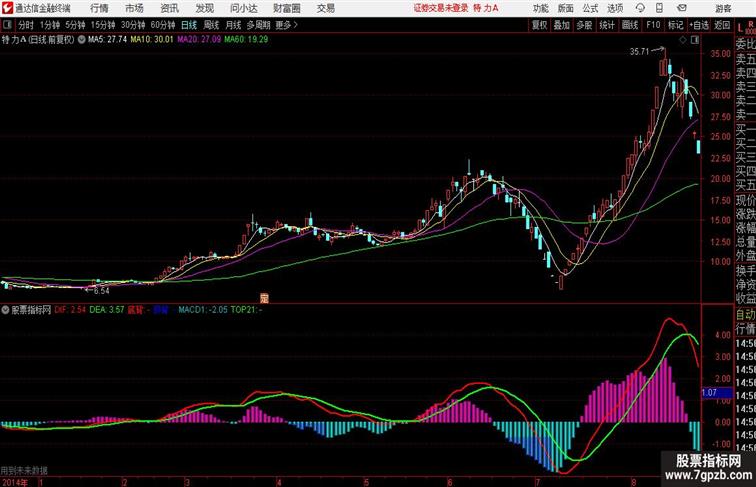756x487 pixels.
Task: Click the 返回 back button
Action: click(x=722, y=25)
